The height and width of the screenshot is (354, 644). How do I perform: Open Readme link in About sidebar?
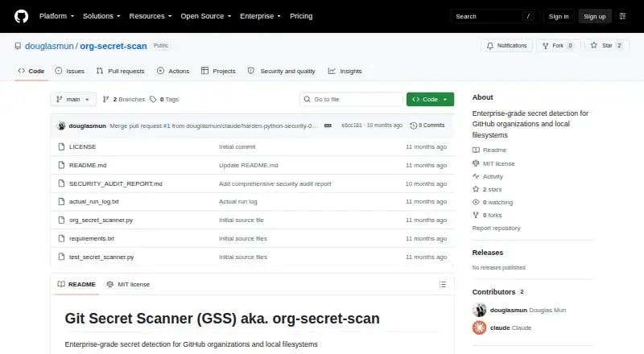pyautogui.click(x=489, y=150)
